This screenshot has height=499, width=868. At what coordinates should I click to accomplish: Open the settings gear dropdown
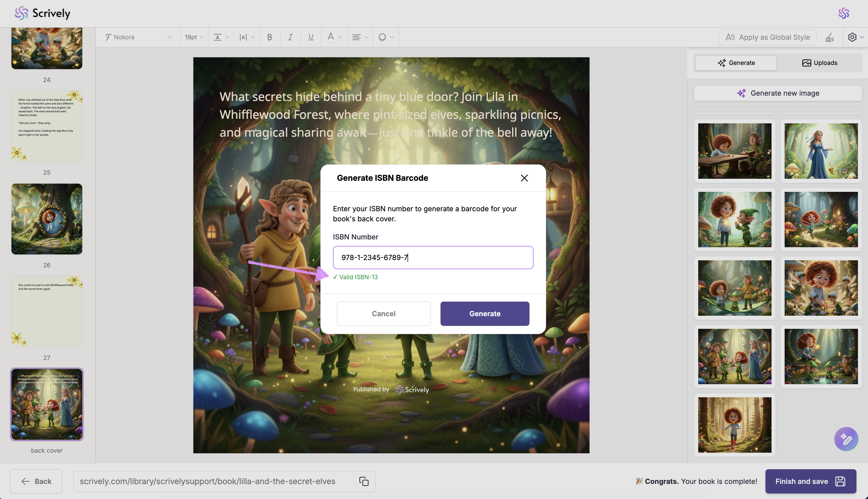855,37
